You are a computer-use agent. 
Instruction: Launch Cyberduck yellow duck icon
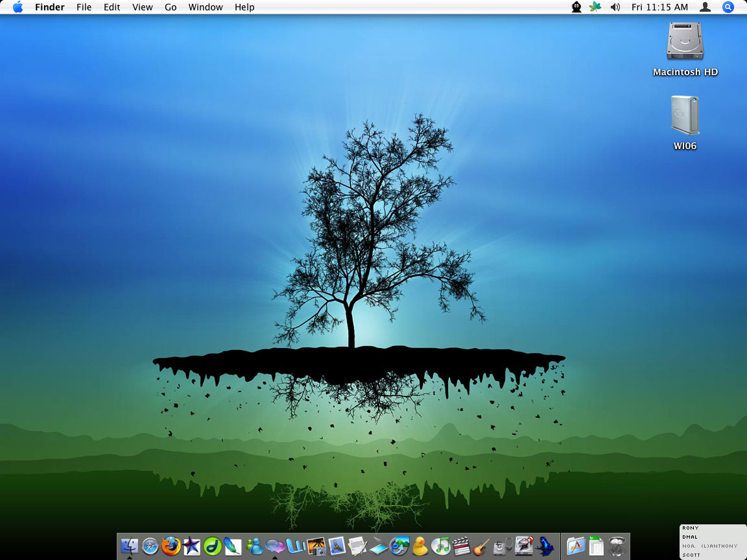pyautogui.click(x=420, y=546)
